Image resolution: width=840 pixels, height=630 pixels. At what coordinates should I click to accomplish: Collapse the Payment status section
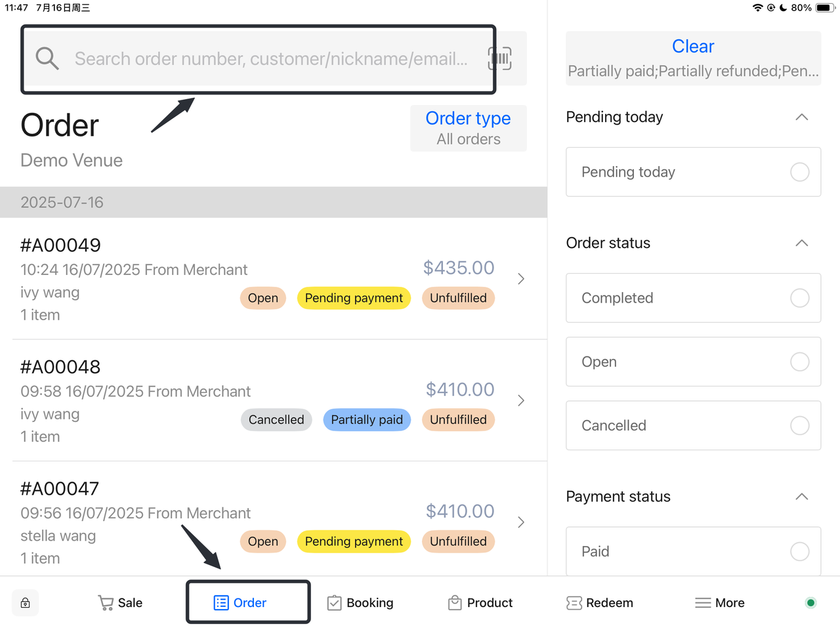[801, 497]
